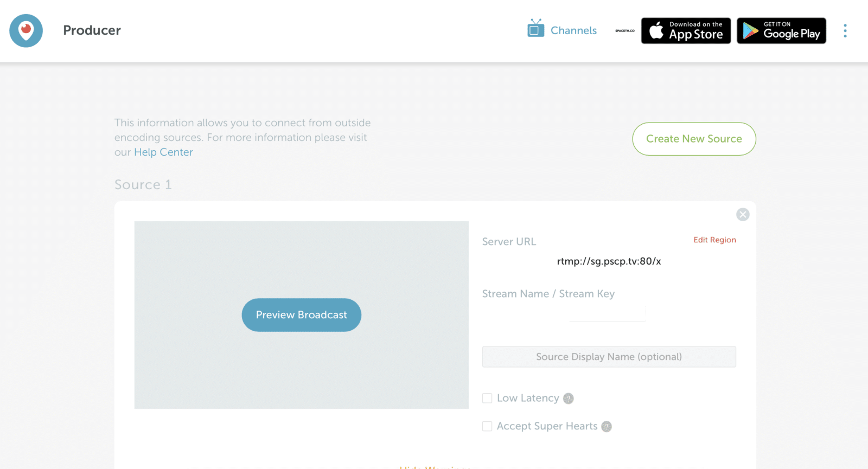Screen dimensions: 868x469
Task: Toggle the Accept Super Hearts checkbox
Action: click(x=487, y=427)
